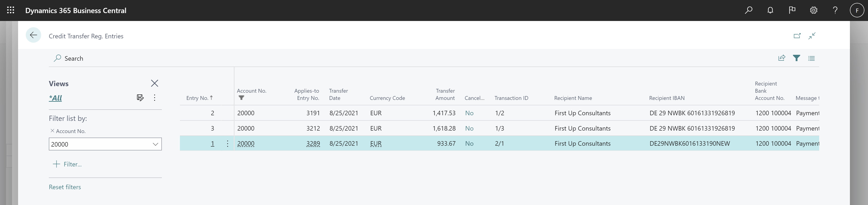This screenshot has height=205, width=868.
Task: Click the Transfer Amount column header
Action: (x=445, y=94)
